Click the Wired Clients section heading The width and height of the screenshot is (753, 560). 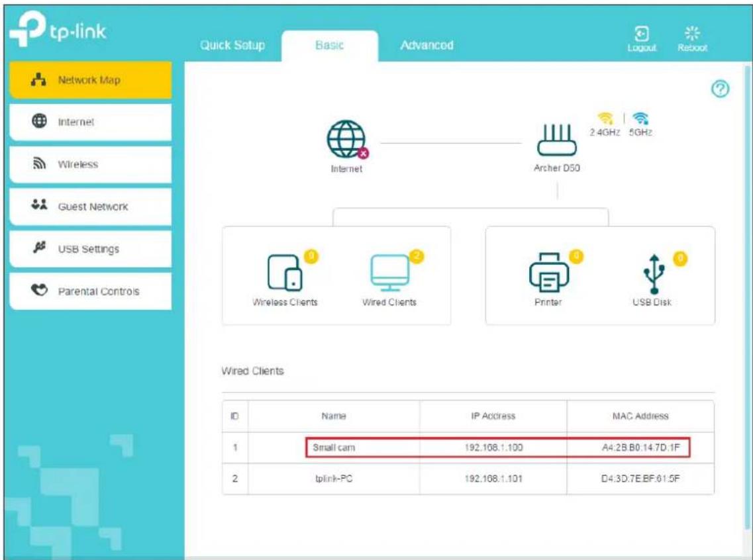pyautogui.click(x=252, y=371)
